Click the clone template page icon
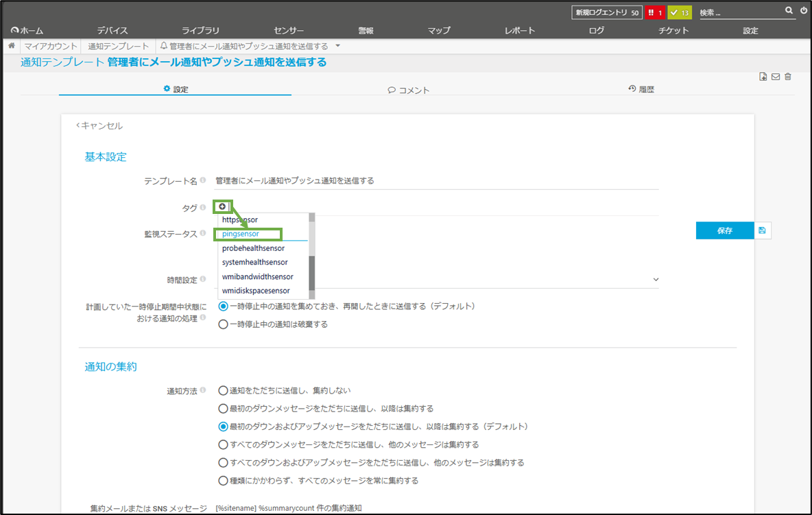Viewport: 812px width, 515px height. pyautogui.click(x=763, y=77)
